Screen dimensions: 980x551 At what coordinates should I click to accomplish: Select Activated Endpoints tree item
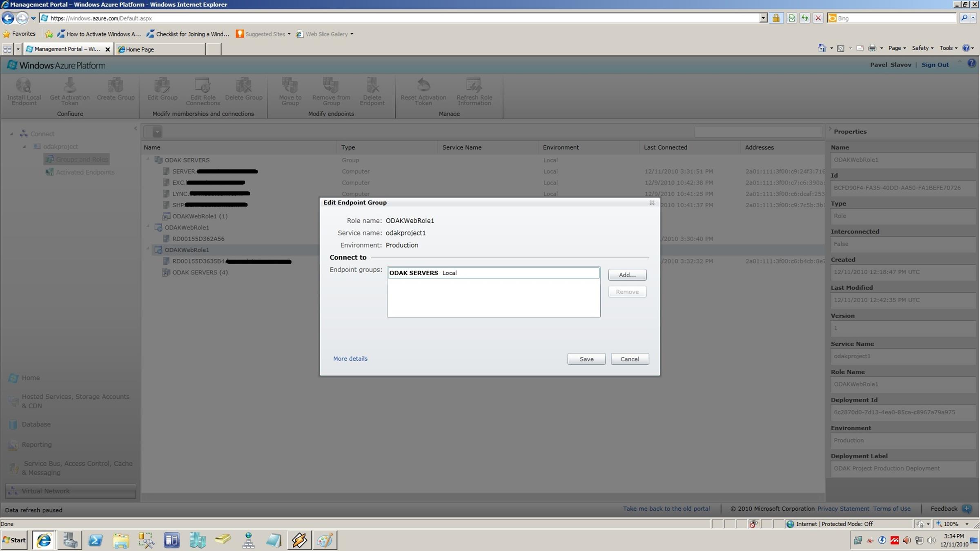point(80,172)
